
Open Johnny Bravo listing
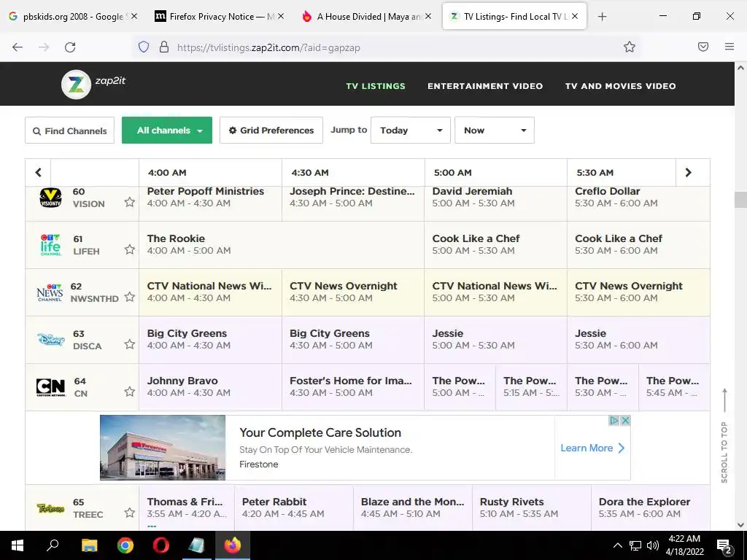[x=210, y=387]
